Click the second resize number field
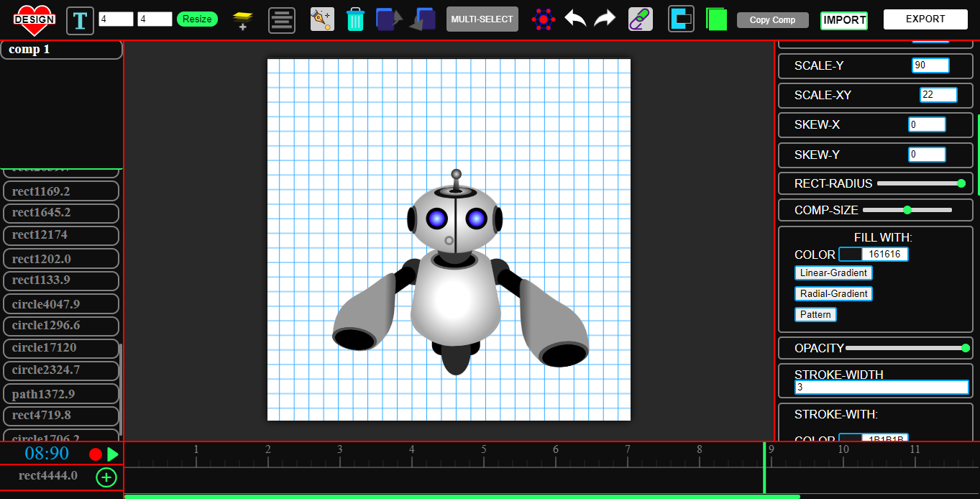The image size is (980, 499). click(x=155, y=19)
